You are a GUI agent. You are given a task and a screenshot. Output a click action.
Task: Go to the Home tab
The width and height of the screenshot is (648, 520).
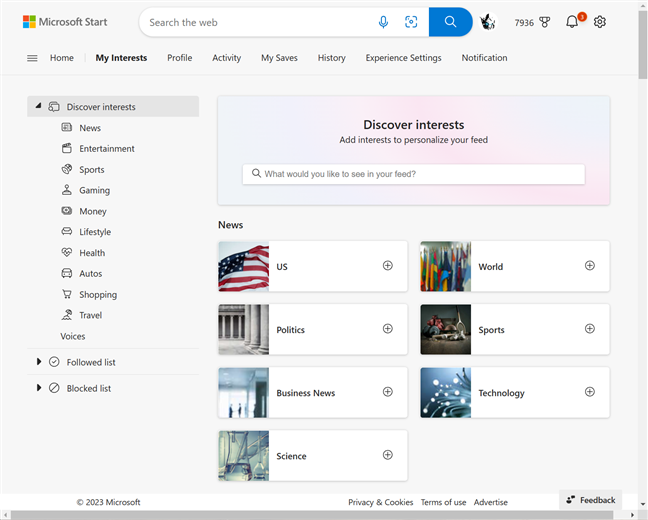62,58
